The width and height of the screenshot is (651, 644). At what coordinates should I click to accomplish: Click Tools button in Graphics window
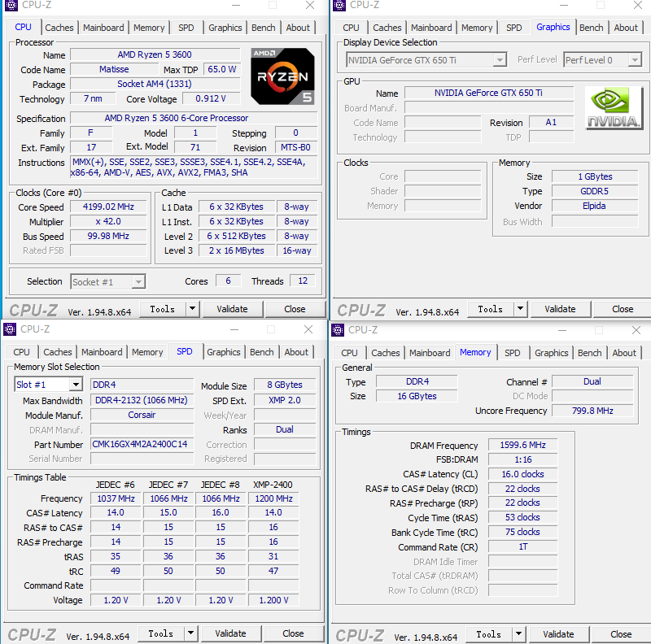tap(491, 309)
